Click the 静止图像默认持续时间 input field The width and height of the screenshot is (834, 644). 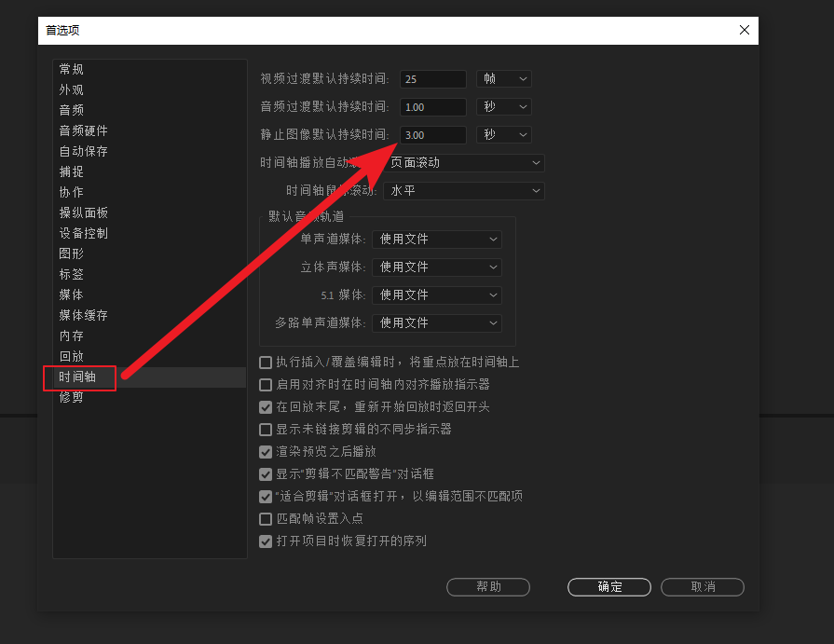click(x=433, y=135)
